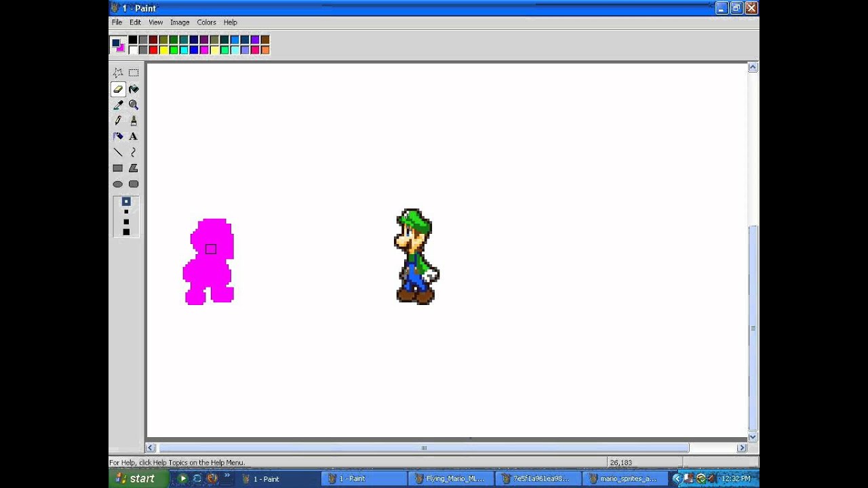The width and height of the screenshot is (868, 488).
Task: Select the rectangular Select tool
Action: (x=134, y=73)
